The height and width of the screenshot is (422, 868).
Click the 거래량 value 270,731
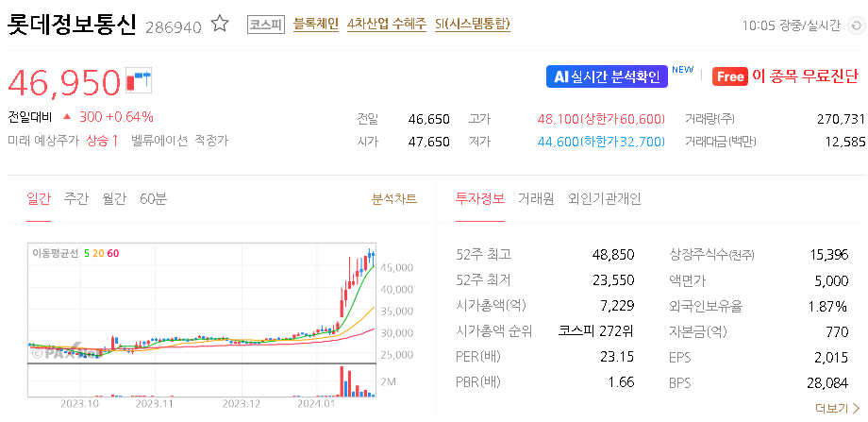point(841,119)
